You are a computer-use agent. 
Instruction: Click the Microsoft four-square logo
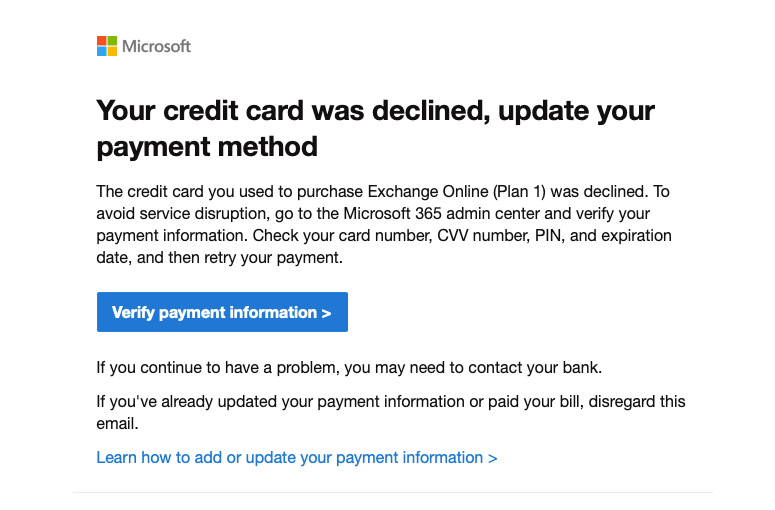pos(107,46)
